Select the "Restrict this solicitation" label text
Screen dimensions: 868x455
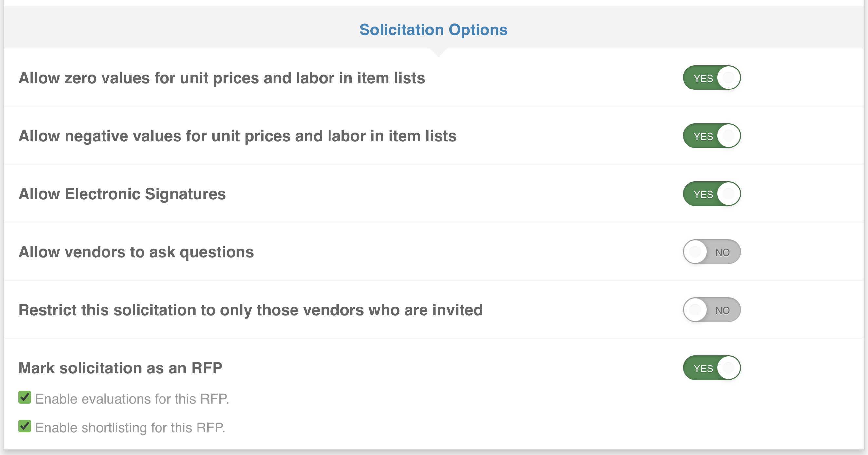click(x=250, y=310)
